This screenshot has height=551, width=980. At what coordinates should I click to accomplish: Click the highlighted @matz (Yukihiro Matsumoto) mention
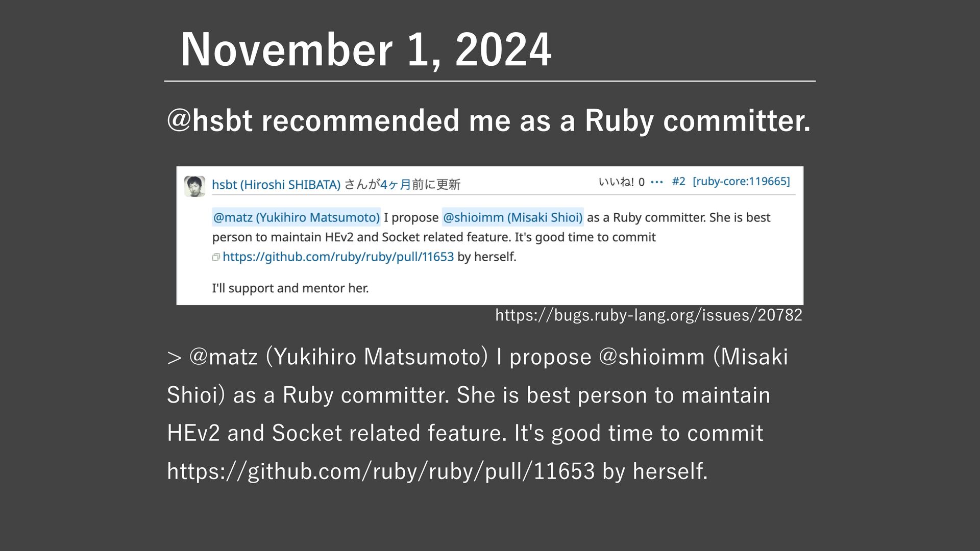click(x=296, y=218)
